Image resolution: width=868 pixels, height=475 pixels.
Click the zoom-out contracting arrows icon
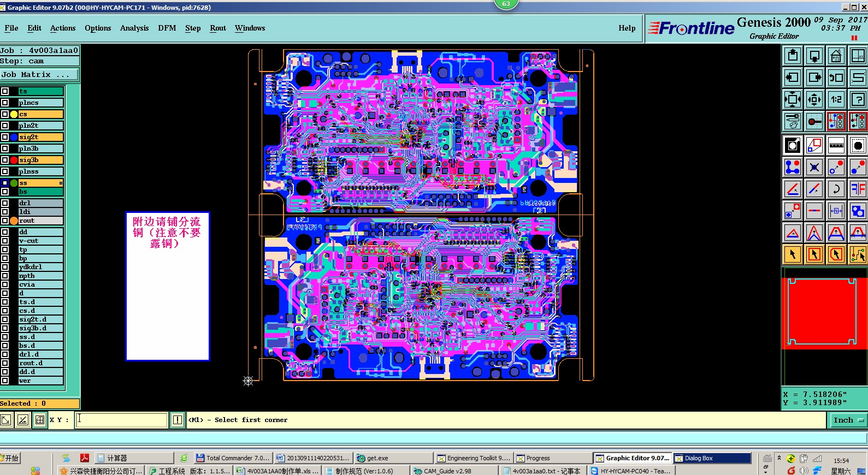(x=814, y=99)
